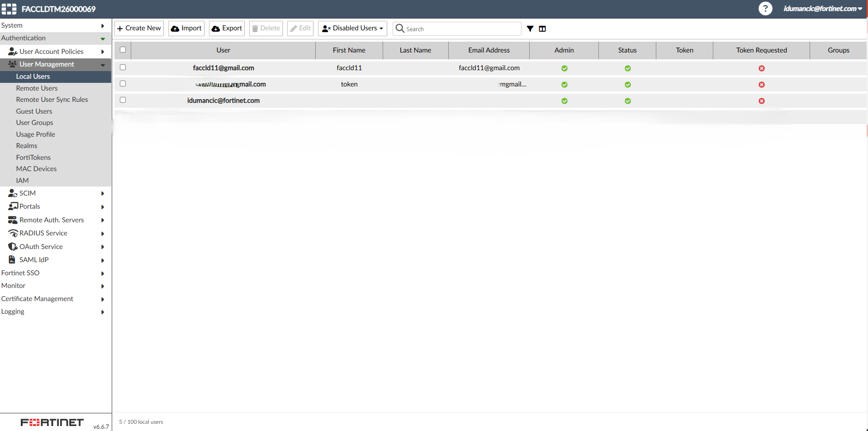
Task: Check the idumancic@fortinet.com row checkbox
Action: point(123,100)
